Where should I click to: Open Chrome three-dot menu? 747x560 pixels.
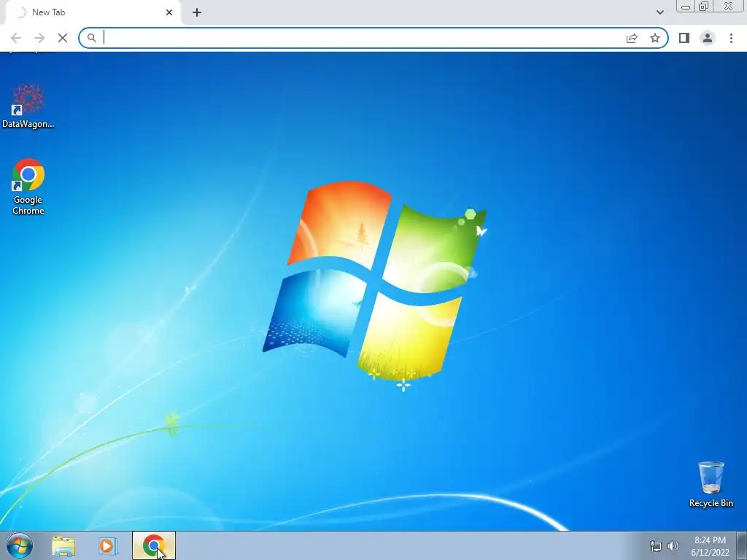click(731, 38)
